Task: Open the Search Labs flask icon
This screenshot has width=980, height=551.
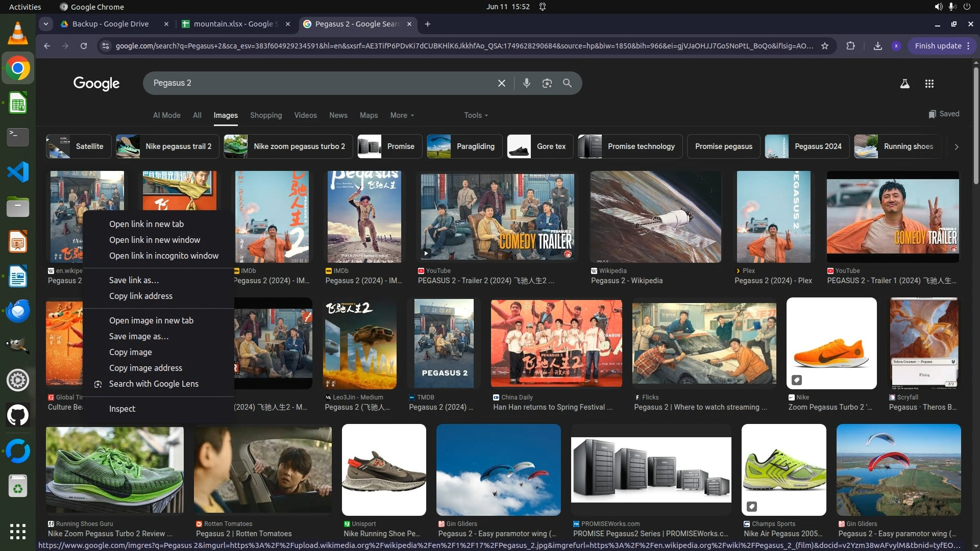Action: tap(904, 84)
